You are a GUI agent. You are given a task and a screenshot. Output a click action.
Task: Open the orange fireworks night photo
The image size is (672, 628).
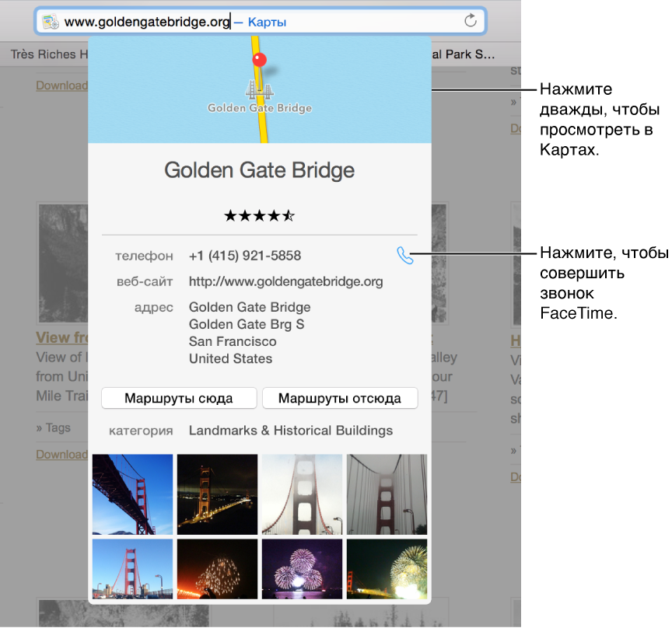click(x=217, y=569)
